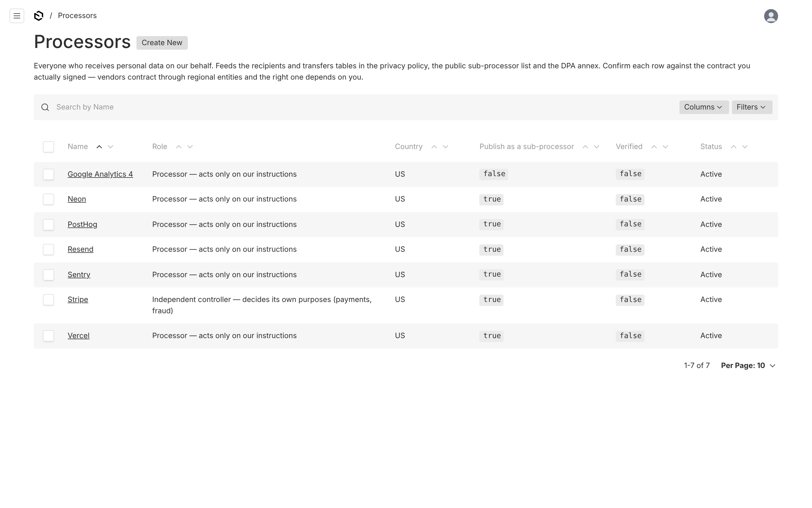Open the PostHog processor link
The image size is (812, 508).
[82, 224]
